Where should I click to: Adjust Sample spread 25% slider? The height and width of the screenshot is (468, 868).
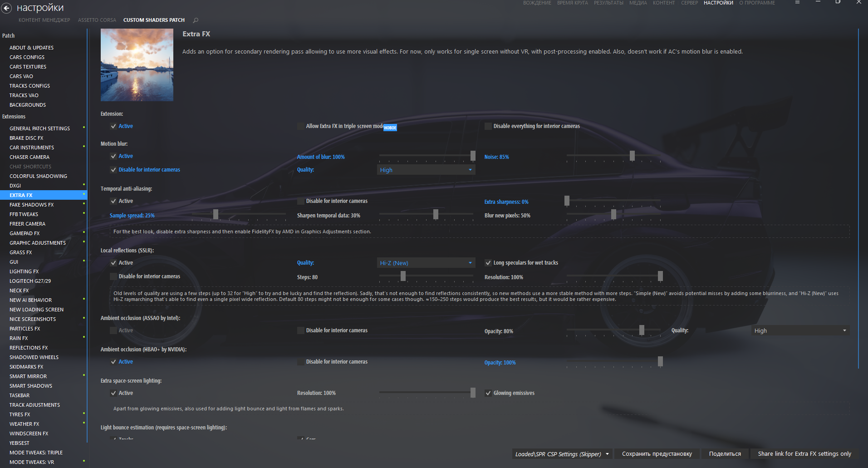[239, 214]
